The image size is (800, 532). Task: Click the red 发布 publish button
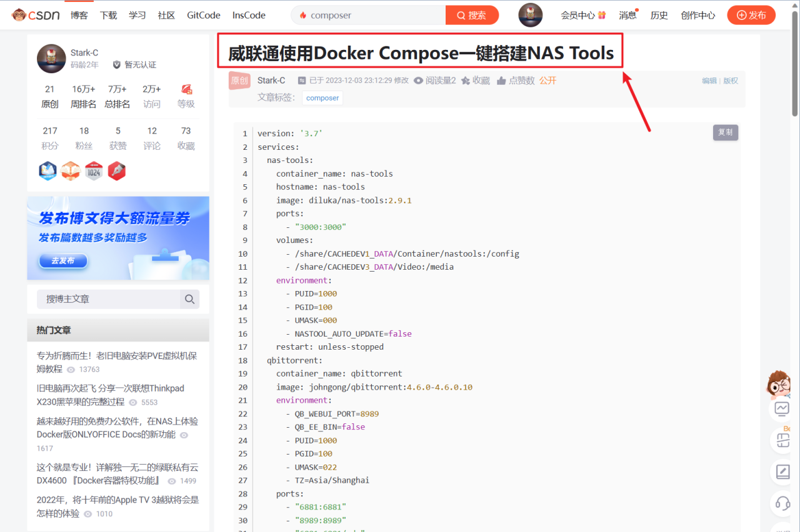tap(751, 15)
